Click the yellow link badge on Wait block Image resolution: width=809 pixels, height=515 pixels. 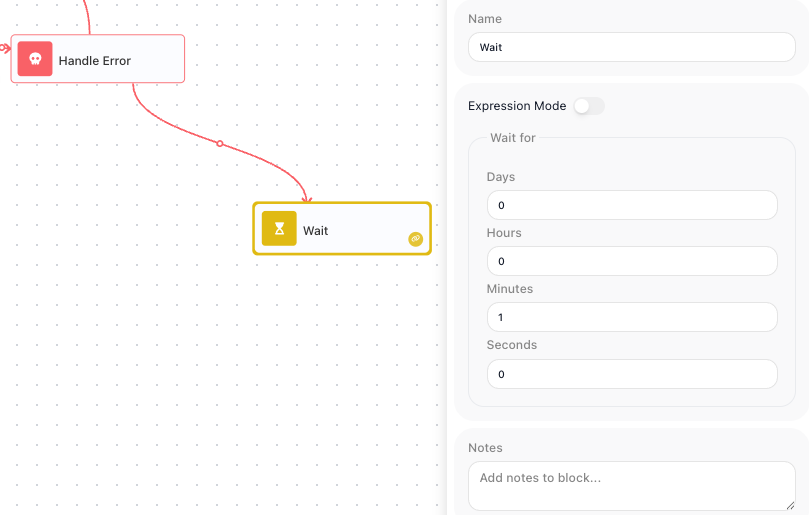click(415, 239)
